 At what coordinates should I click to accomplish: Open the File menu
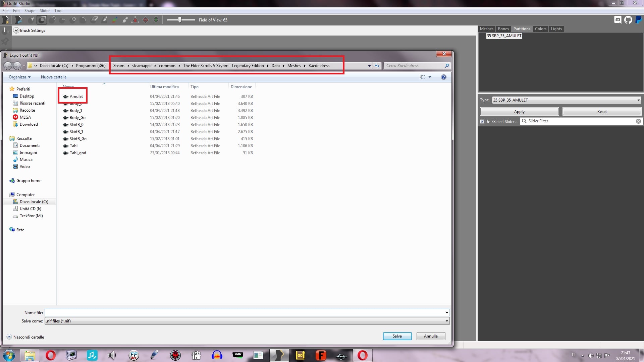click(5, 11)
